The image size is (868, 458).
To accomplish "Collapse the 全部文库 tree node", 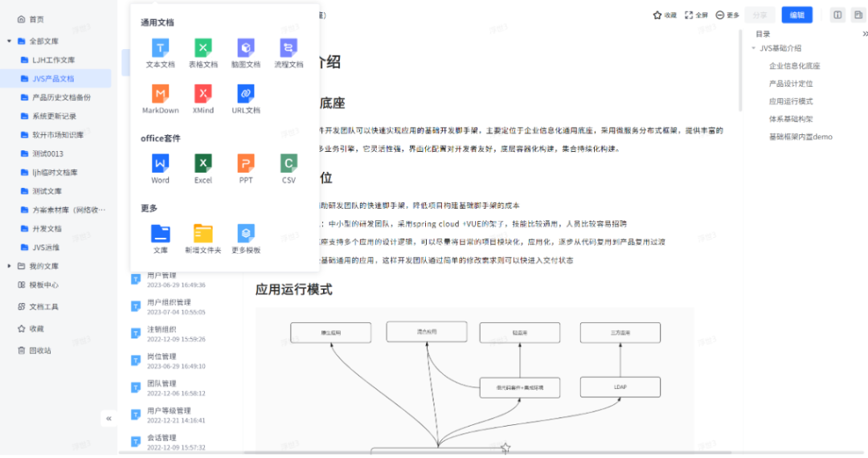I will 10,41.
